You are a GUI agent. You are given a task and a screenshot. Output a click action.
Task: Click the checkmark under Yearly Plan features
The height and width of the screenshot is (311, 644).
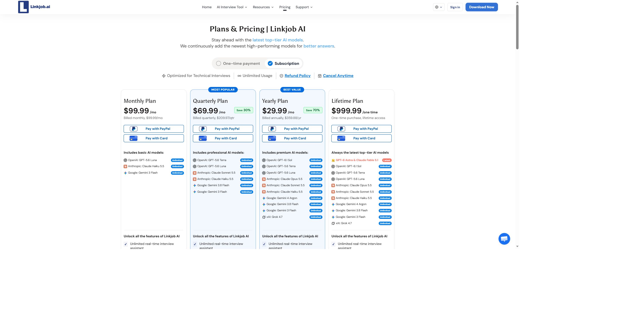pos(264,244)
